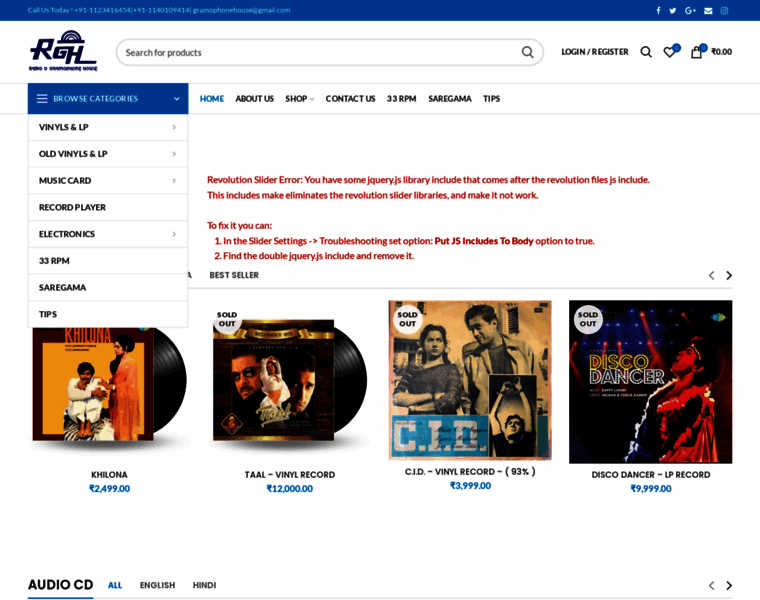Open the Disco Dancer LP image
The width and height of the screenshot is (760, 600).
(650, 381)
